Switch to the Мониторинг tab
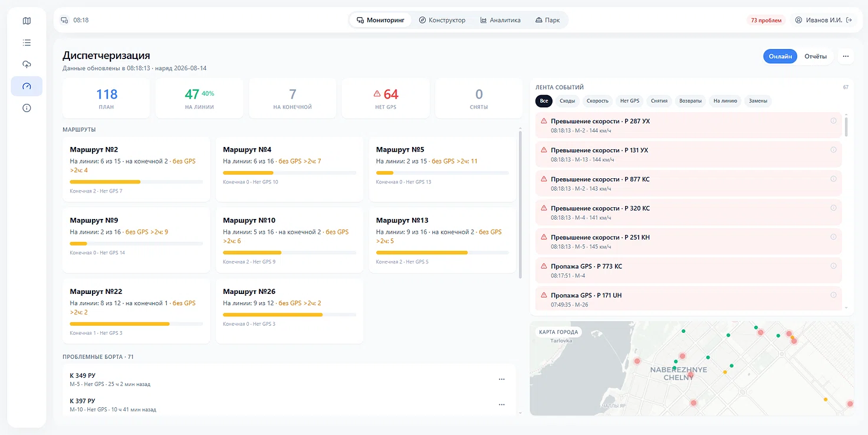 pos(381,20)
